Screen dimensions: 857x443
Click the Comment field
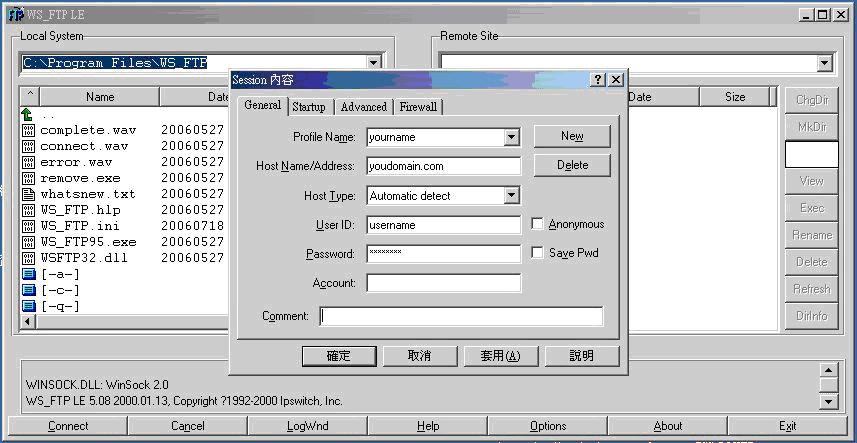[x=461, y=316]
